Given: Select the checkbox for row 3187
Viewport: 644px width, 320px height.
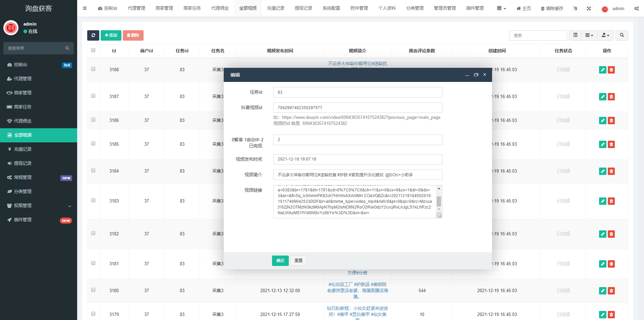Looking at the screenshot, I should [x=93, y=96].
